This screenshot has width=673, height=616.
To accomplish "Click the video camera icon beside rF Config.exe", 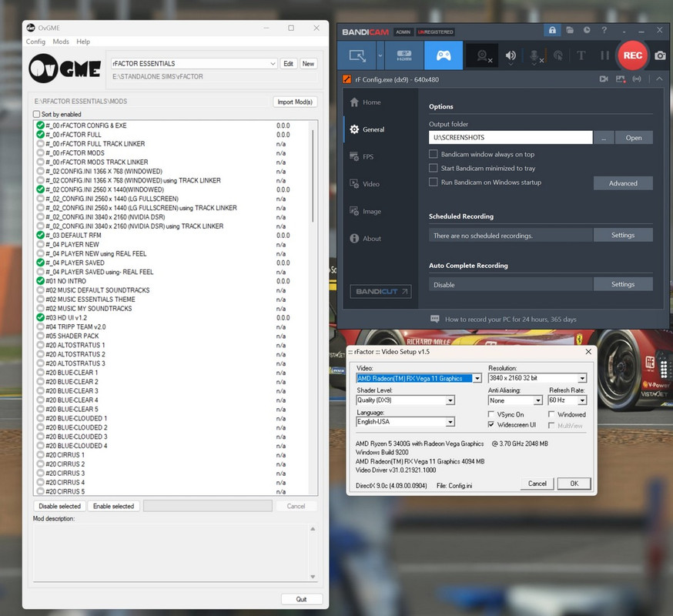I will [604, 79].
